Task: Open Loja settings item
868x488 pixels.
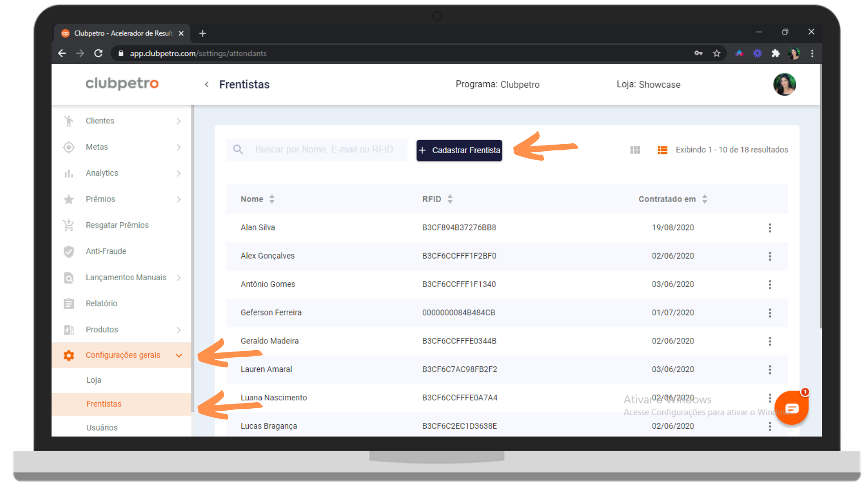Action: (94, 380)
